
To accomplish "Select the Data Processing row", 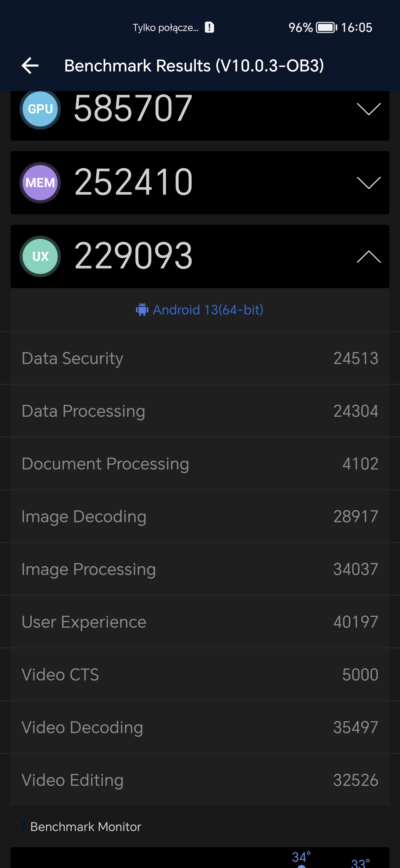I will tap(200, 411).
